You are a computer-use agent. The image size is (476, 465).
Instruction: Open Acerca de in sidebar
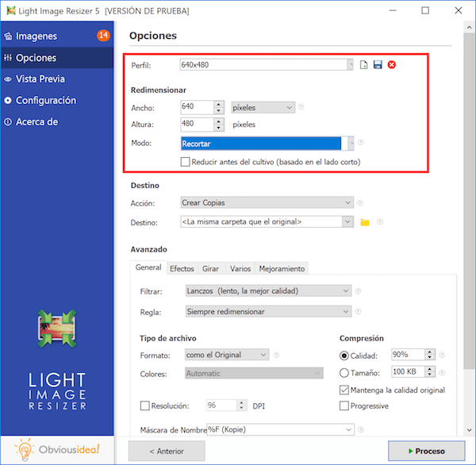click(57, 121)
